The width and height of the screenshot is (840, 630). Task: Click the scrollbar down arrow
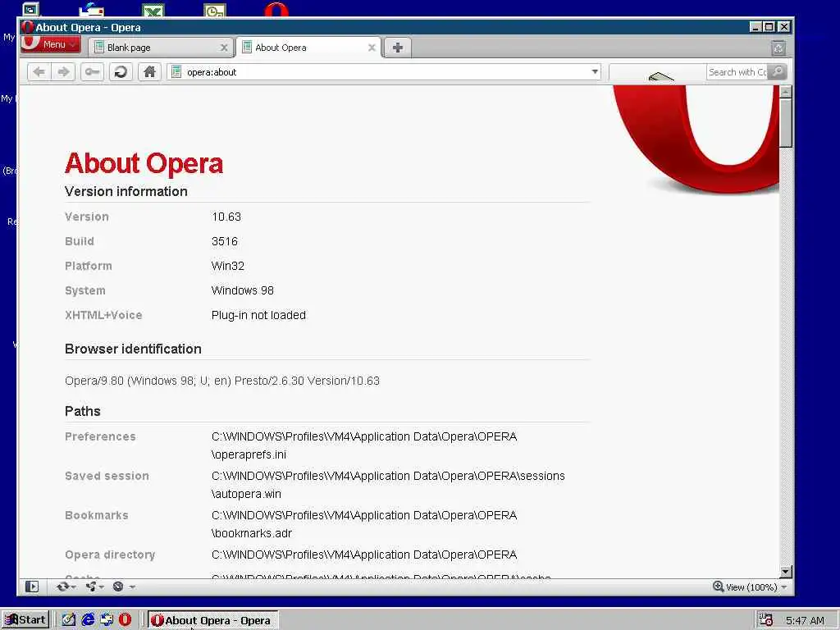[x=785, y=572]
